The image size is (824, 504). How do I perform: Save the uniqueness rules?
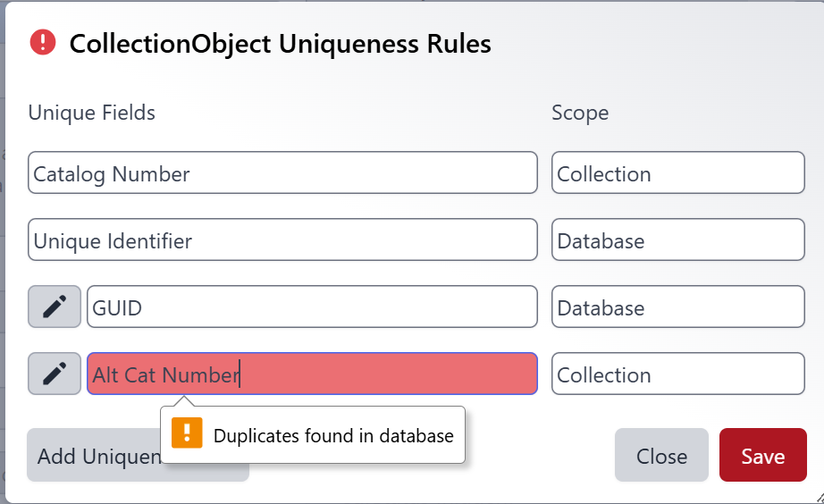pyautogui.click(x=762, y=456)
